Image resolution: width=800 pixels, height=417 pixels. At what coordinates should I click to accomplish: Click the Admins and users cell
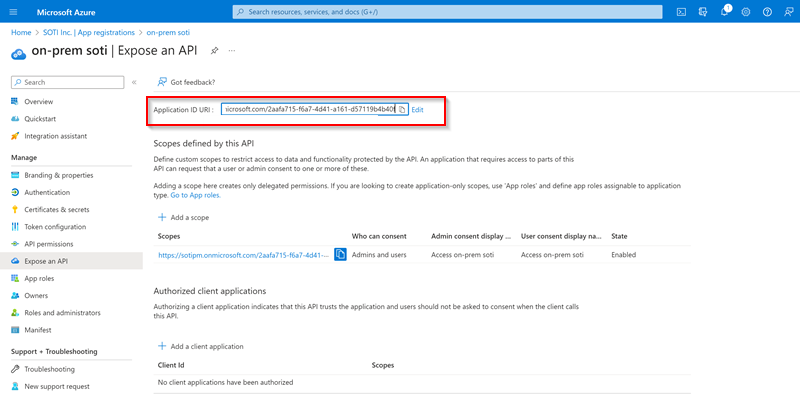(379, 255)
